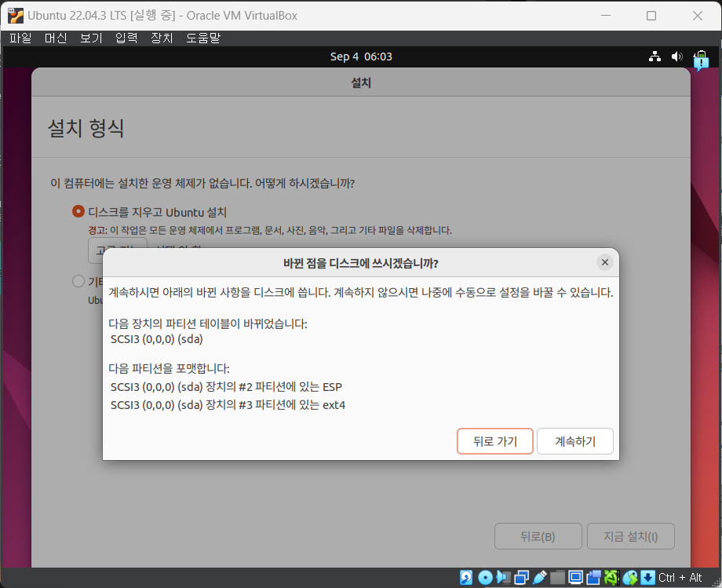Click the Ctrl + Alt host key label
722x588 pixels.
click(x=680, y=578)
